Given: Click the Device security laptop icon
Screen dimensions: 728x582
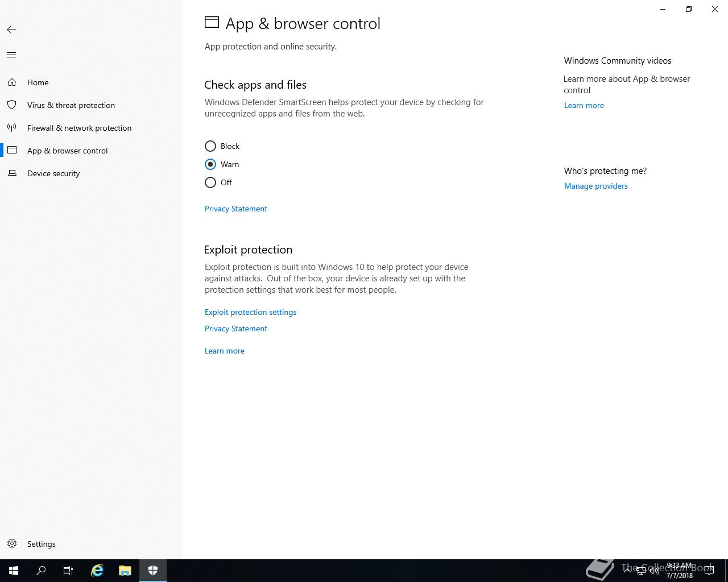Looking at the screenshot, I should coord(12,173).
